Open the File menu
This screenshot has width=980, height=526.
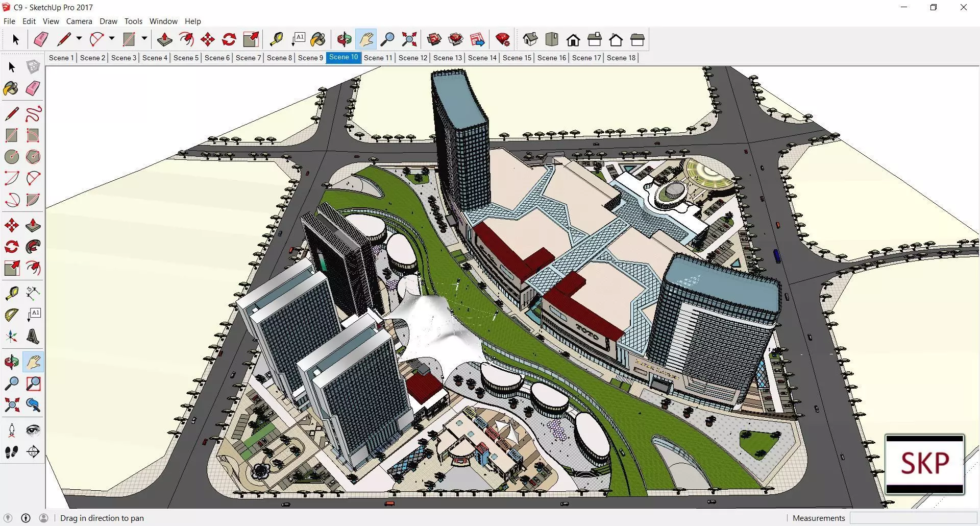[9, 21]
